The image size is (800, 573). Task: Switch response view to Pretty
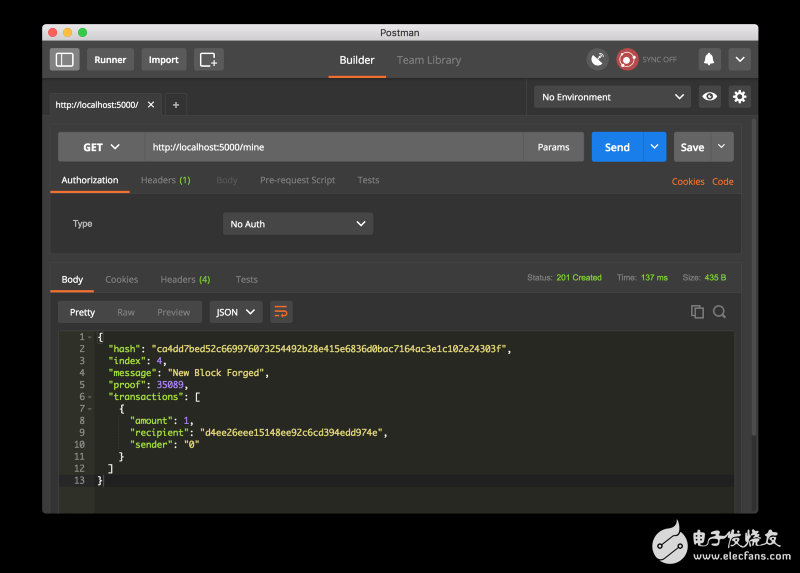click(82, 312)
